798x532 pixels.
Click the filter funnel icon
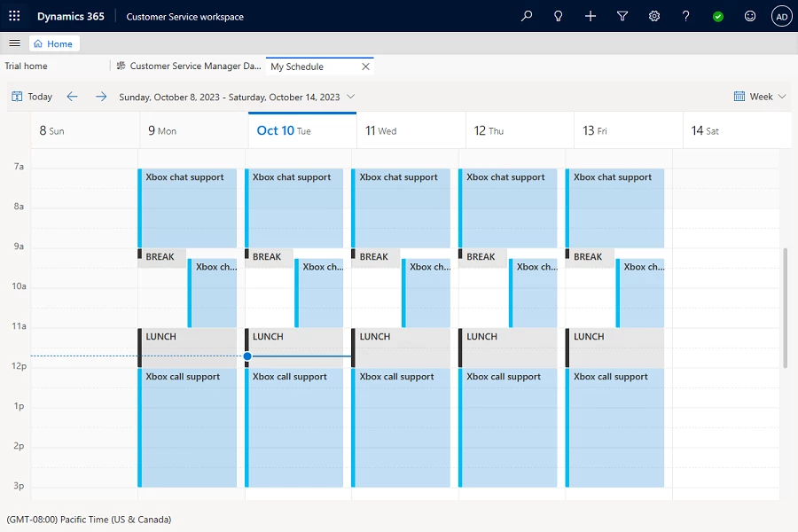[x=622, y=15]
